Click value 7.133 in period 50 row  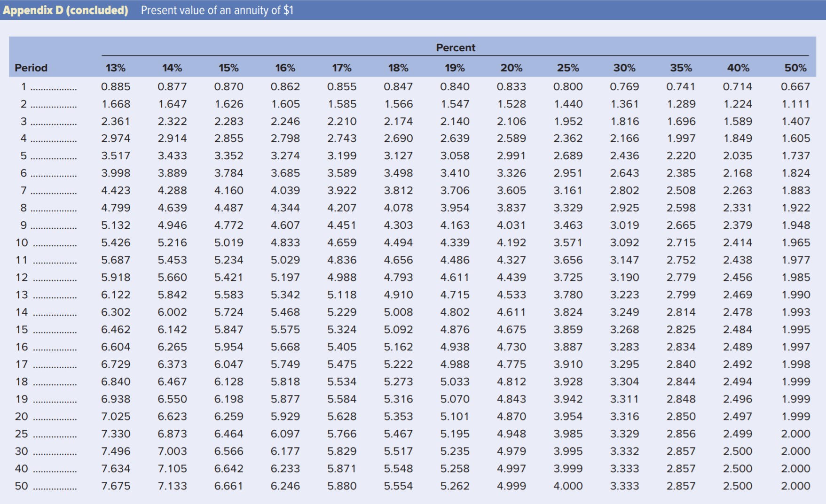pos(172,486)
